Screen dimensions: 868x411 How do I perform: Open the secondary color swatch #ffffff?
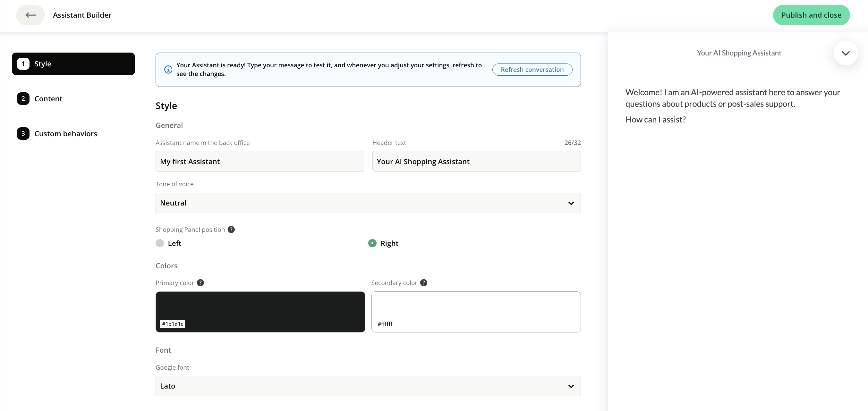[476, 312]
